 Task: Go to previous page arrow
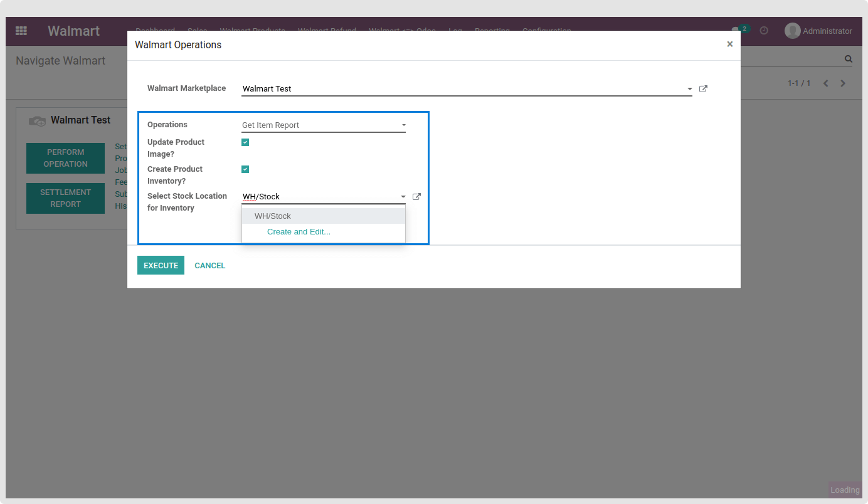826,83
